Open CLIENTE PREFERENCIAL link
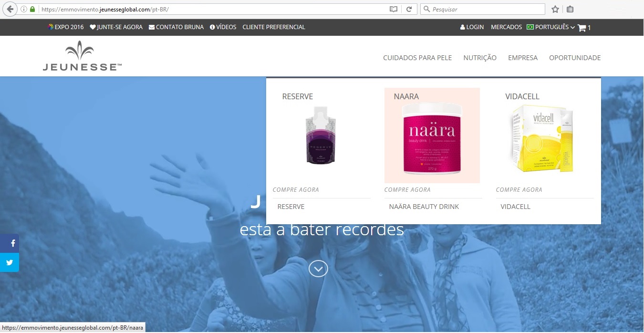The height and width of the screenshot is (333, 644). tap(274, 27)
